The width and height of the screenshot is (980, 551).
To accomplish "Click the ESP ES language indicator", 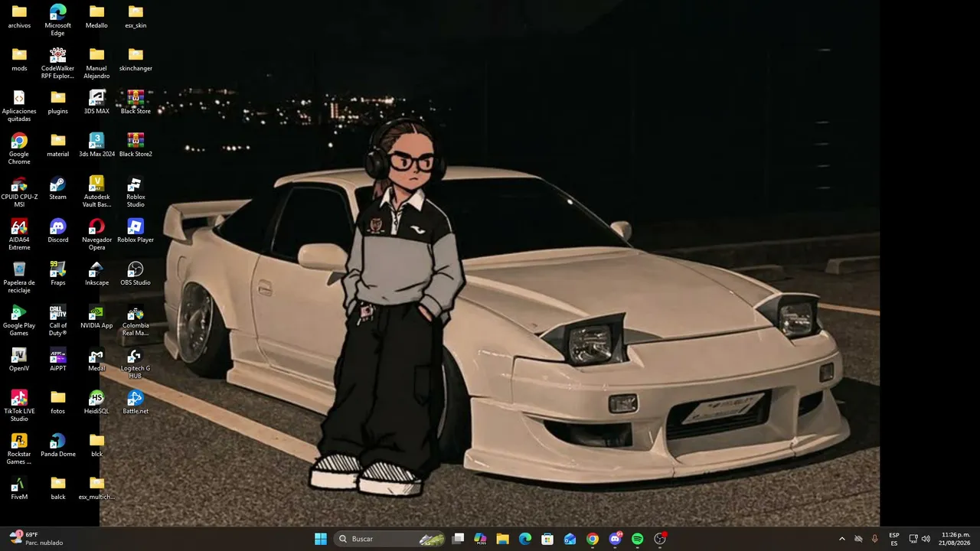I will 894,539.
